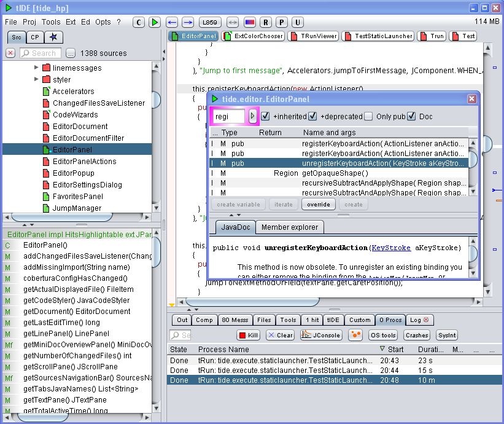
Task: Open the Tools menu
Action: pyautogui.click(x=51, y=22)
